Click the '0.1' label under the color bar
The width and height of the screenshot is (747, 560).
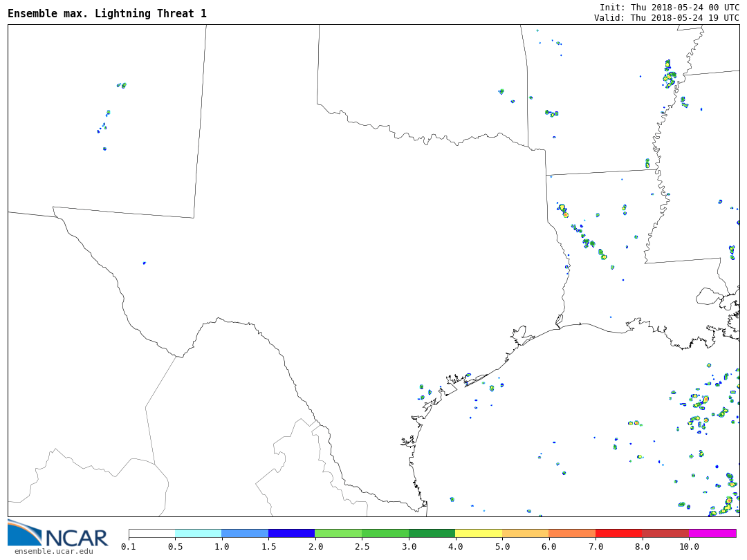pyautogui.click(x=129, y=547)
